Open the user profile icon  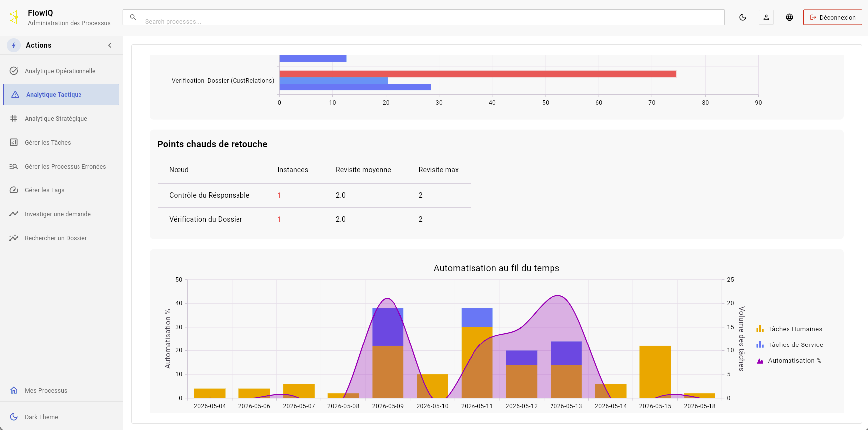[x=766, y=17]
